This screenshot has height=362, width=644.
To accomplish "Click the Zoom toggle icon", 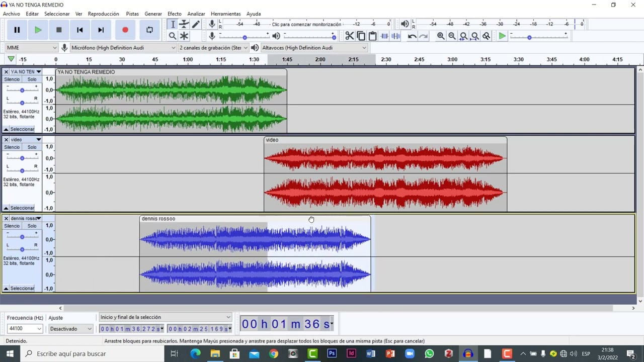I will pos(486,36).
